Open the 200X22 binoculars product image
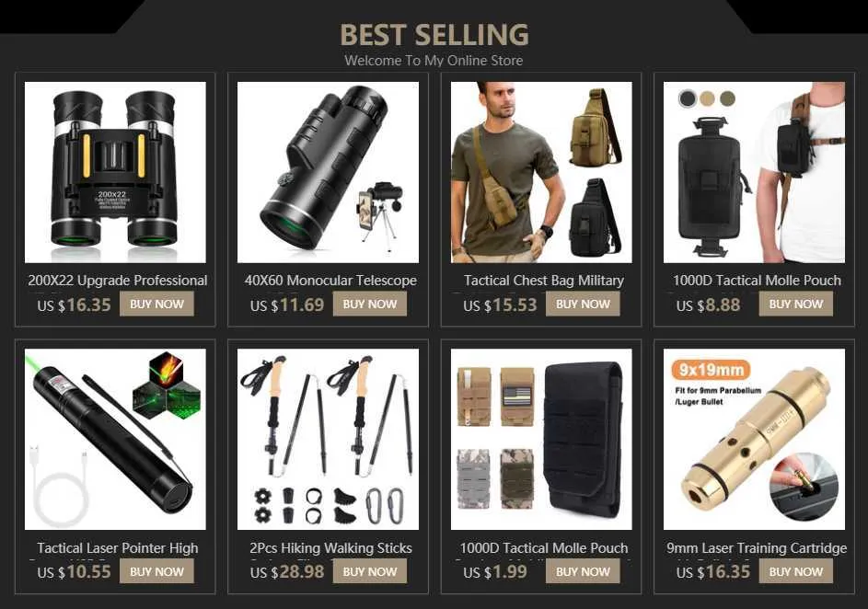Screen dimensions: 868x609 [x=115, y=172]
